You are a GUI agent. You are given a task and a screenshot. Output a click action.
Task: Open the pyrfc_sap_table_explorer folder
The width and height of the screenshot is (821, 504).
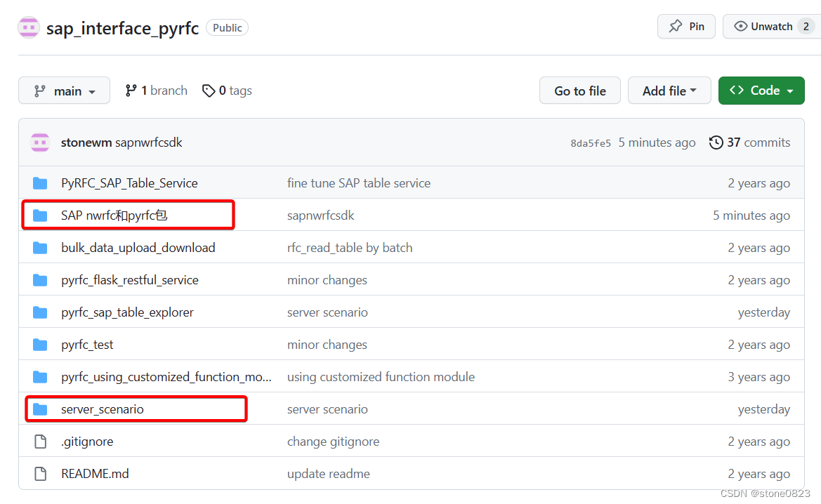pyautogui.click(x=127, y=312)
